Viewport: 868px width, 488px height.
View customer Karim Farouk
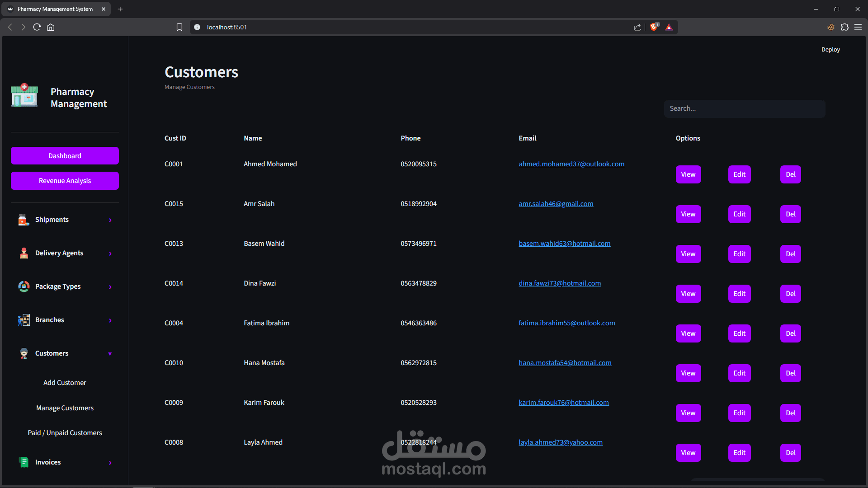688,413
